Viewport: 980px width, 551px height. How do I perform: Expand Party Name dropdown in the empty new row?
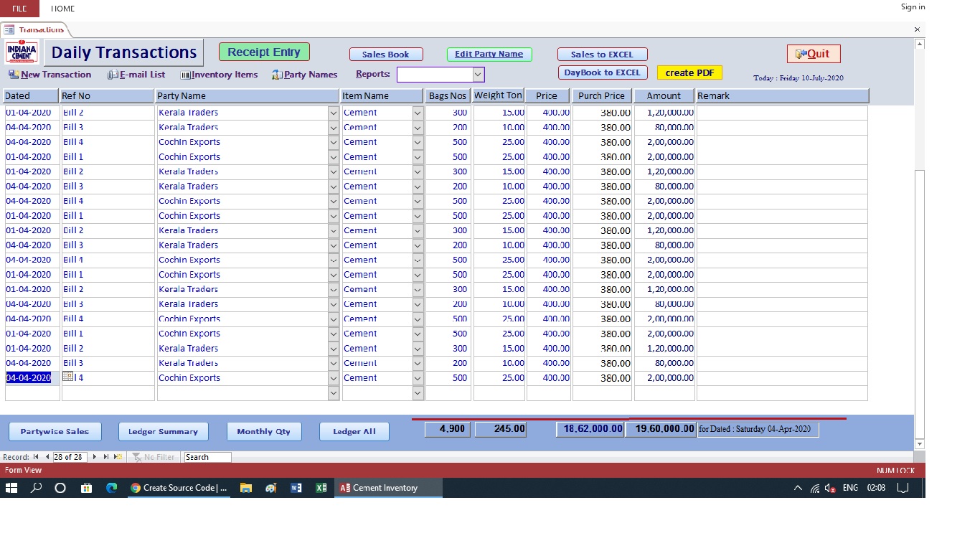(333, 393)
